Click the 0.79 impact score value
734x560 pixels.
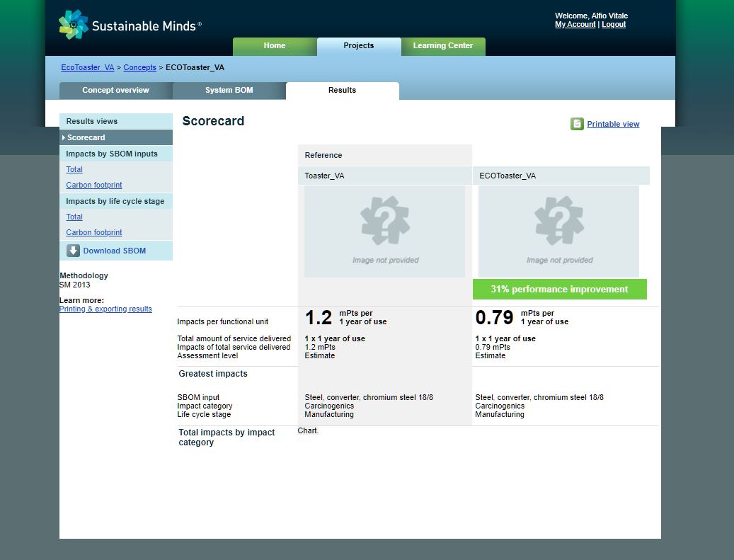[x=494, y=317]
